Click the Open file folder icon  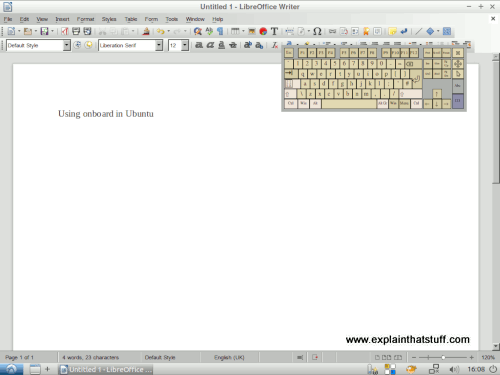[28, 31]
